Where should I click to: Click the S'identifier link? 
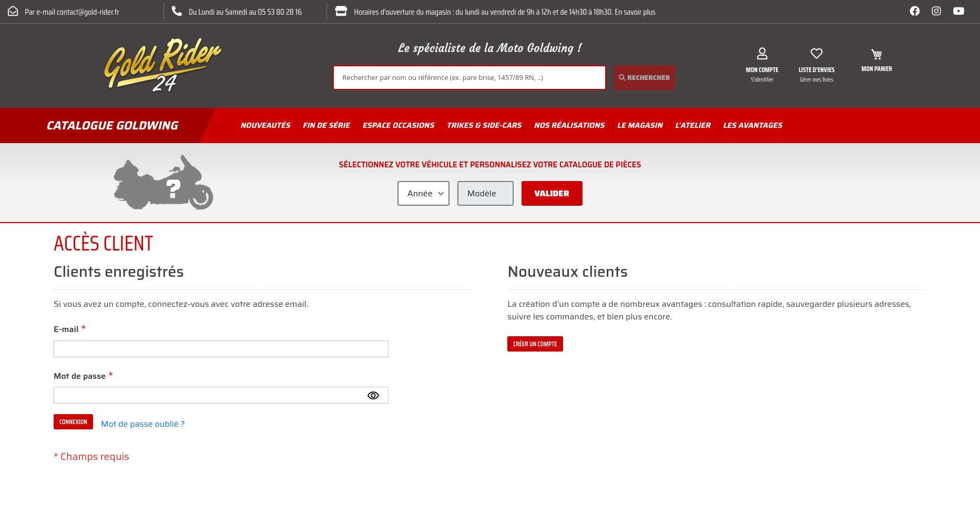[762, 80]
